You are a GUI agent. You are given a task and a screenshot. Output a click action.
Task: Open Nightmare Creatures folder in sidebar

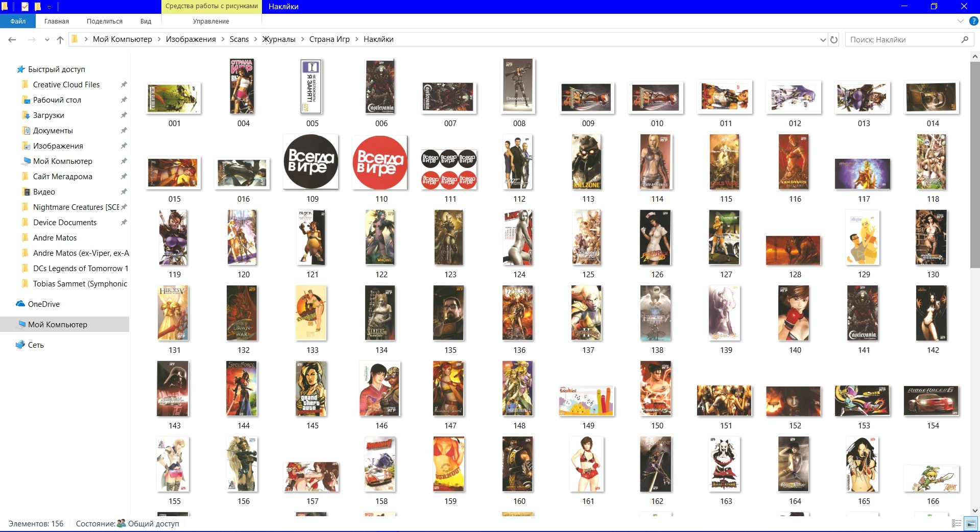76,207
